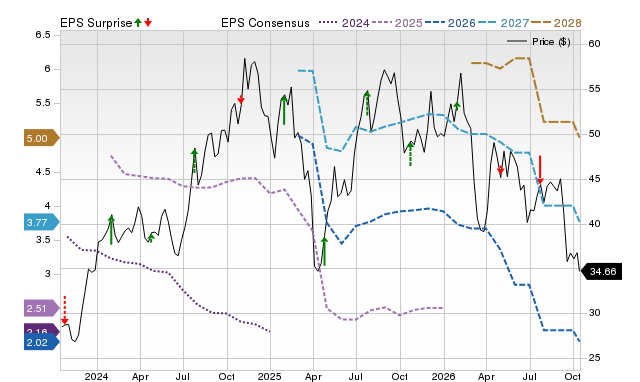Toggle the 2026 consensus series in the legend
Screen dimensions: 640x382
[x=450, y=23]
